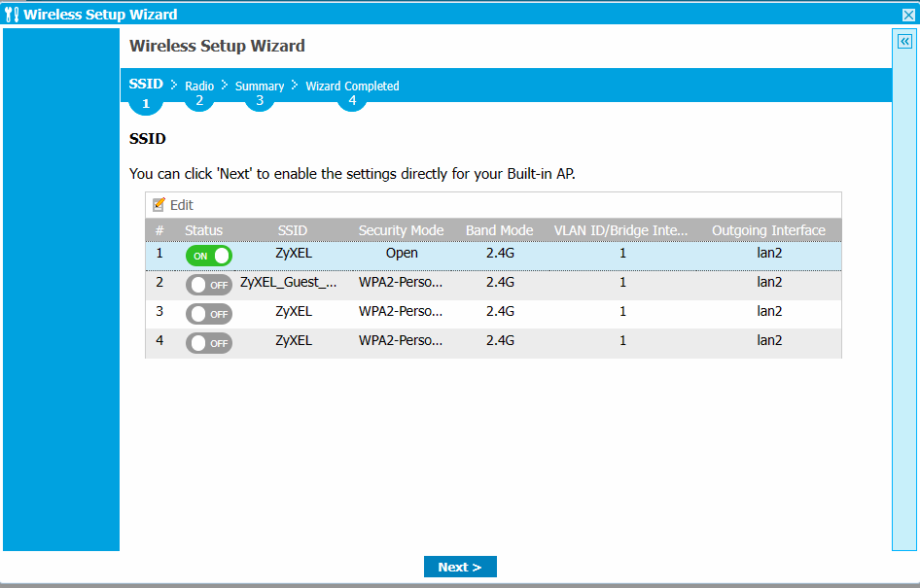Sort by Security Mode column header
920x588 pixels.
point(401,230)
